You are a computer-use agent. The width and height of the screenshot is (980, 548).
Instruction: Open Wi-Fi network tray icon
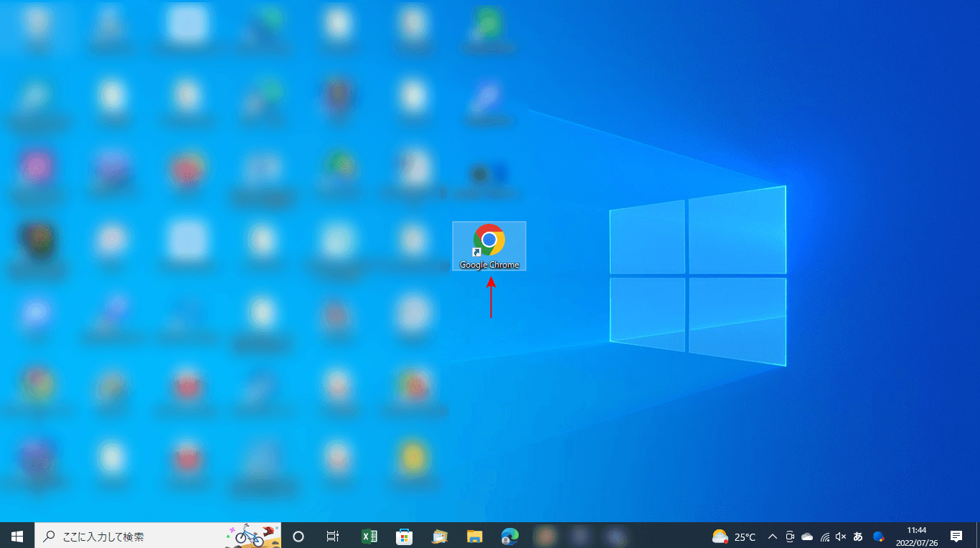825,536
